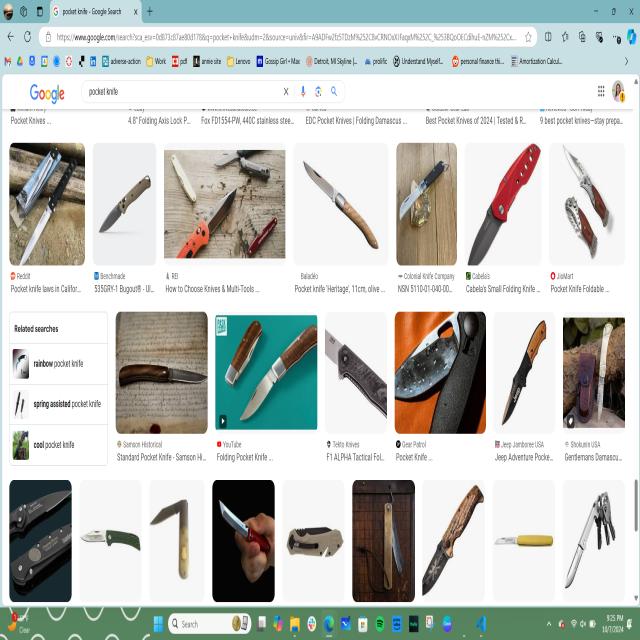Image resolution: width=640 pixels, height=640 pixels.
Task: Open the adverse-action bookmark
Action: coord(121,61)
